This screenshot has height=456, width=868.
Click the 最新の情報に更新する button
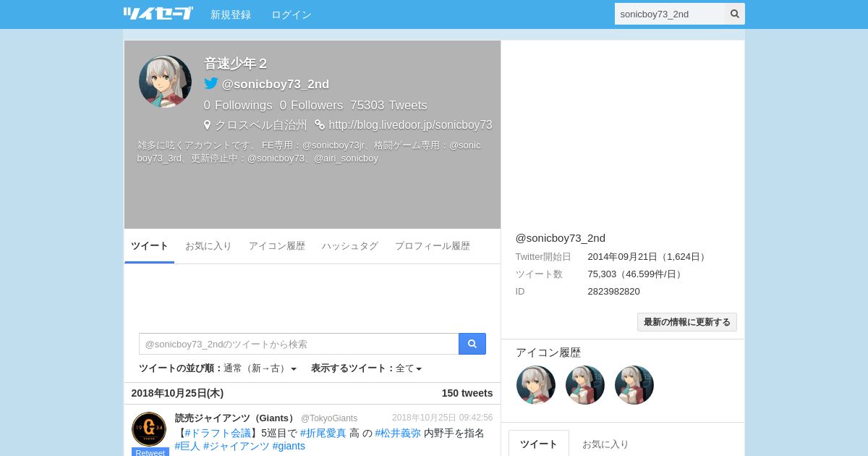[x=687, y=322]
